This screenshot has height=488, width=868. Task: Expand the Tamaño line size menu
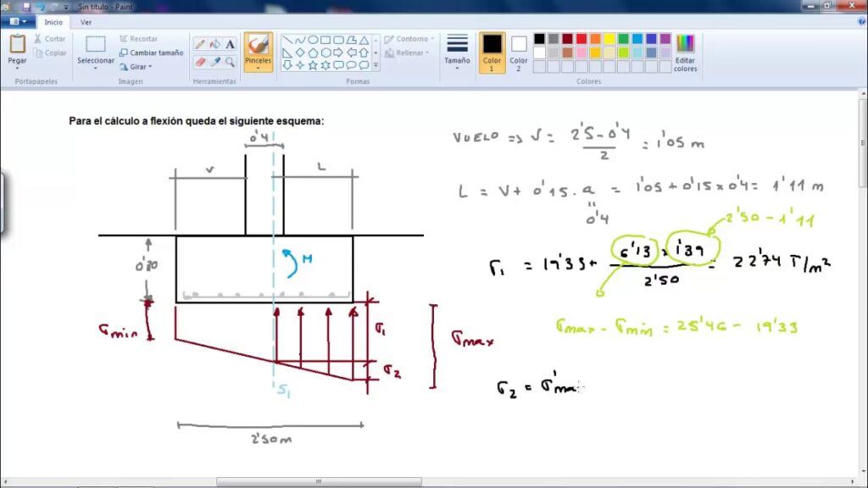coord(457,53)
